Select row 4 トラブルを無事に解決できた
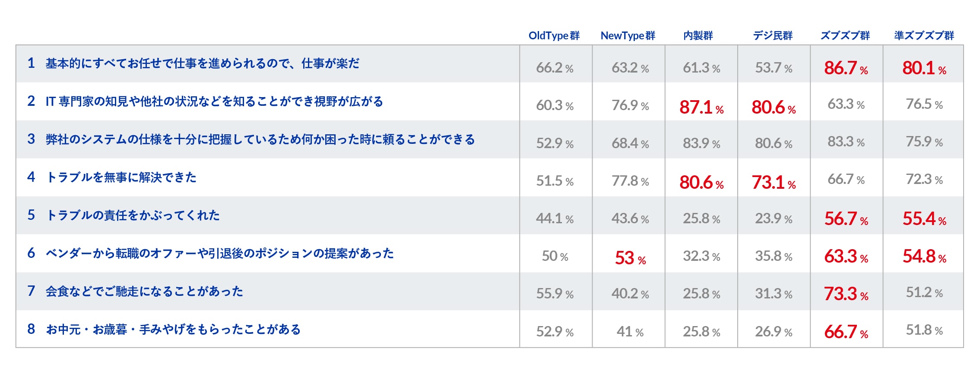This screenshot has width=980, height=374. pyautogui.click(x=121, y=177)
